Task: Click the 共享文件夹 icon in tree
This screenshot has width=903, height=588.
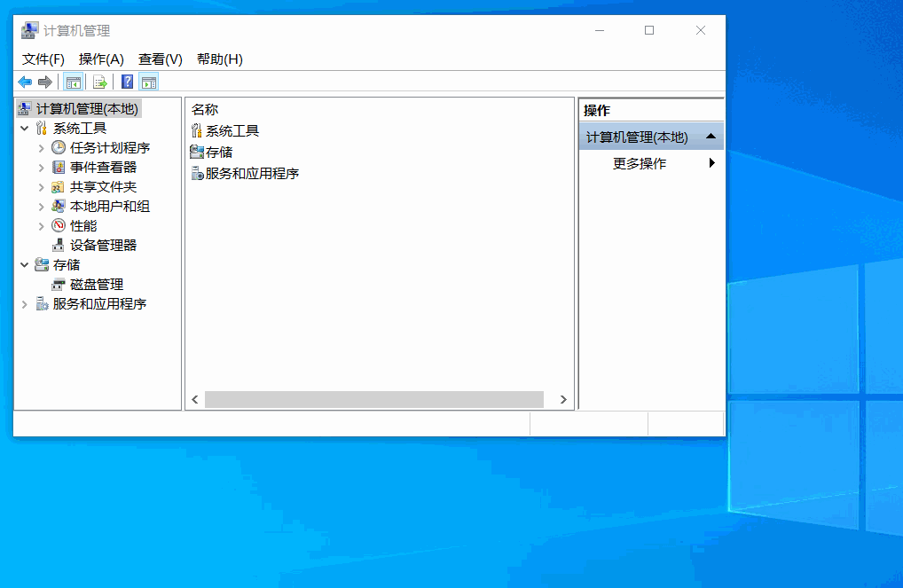Action: (59, 186)
